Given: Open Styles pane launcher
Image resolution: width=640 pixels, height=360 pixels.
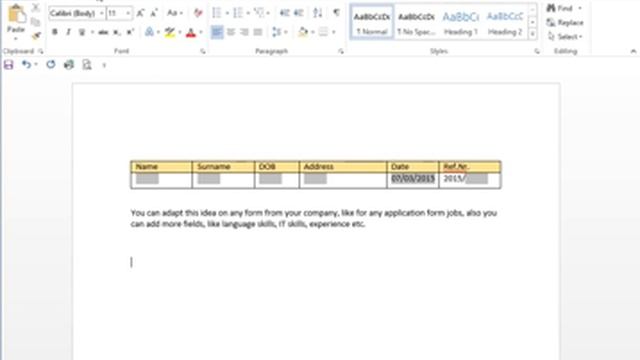Looking at the screenshot, I should point(537,51).
